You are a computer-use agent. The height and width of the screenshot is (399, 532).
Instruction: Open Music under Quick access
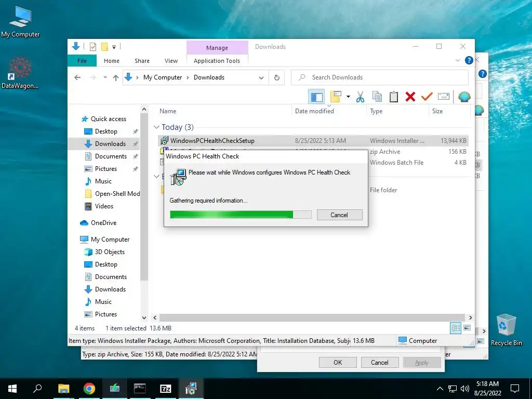(x=103, y=181)
